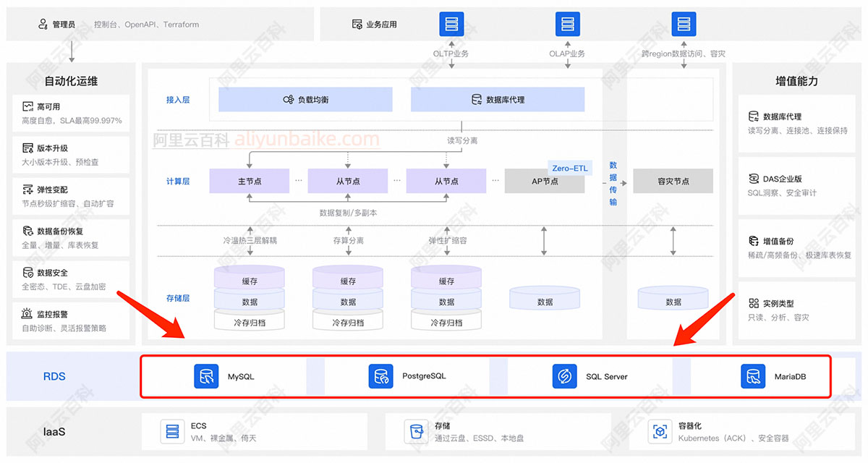
Task: Click the OLTP业务 server icon
Action: (451, 24)
